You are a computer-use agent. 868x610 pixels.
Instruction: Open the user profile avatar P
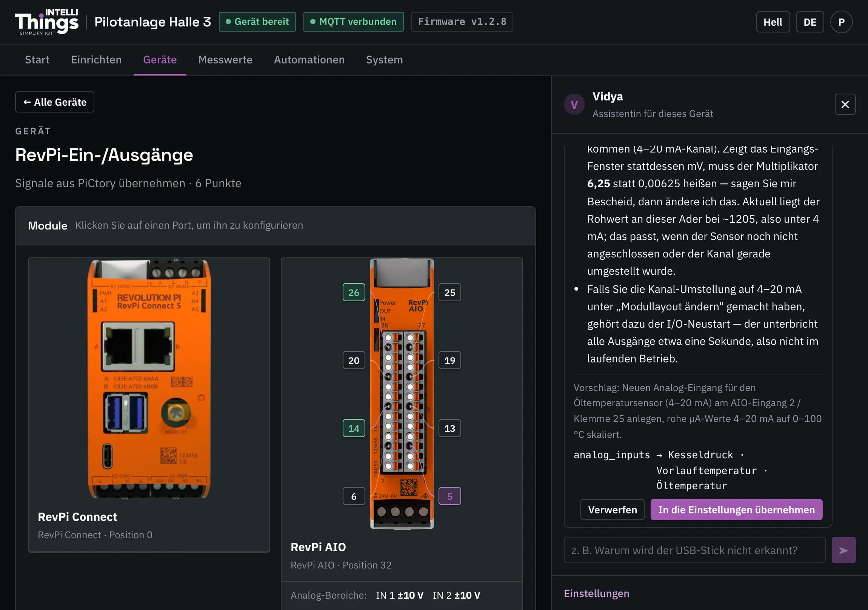[x=841, y=22]
